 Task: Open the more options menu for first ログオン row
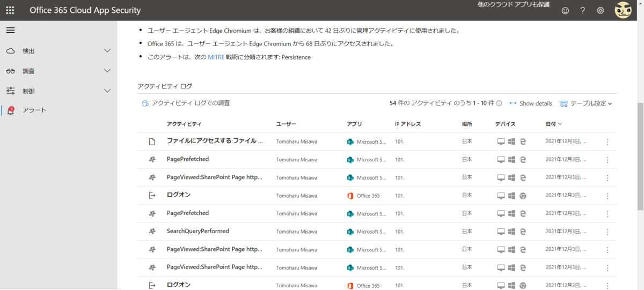608,196
